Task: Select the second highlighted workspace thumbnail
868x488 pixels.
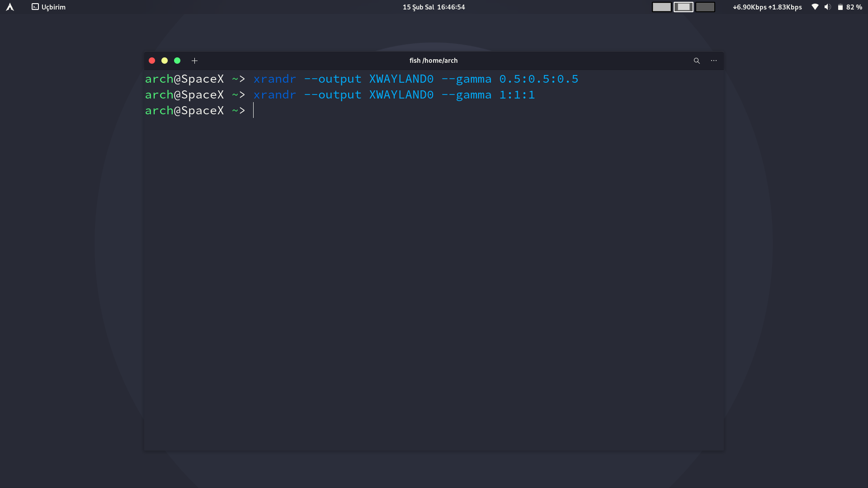Action: pyautogui.click(x=683, y=7)
